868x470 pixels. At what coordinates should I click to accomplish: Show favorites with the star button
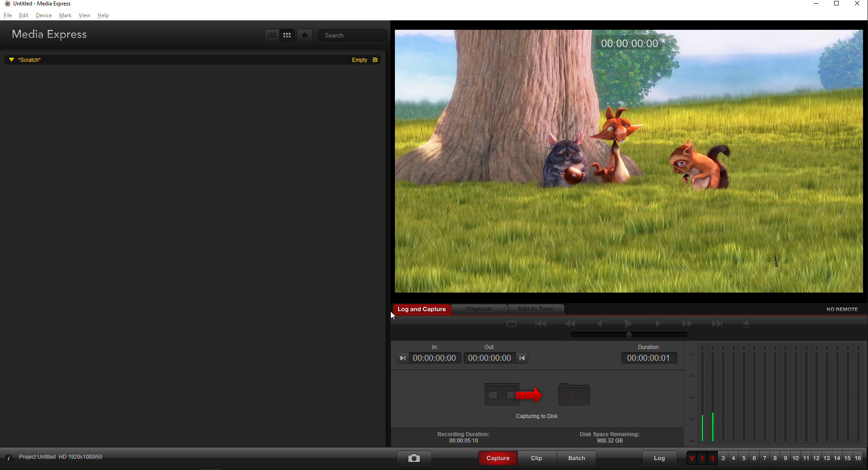[305, 35]
